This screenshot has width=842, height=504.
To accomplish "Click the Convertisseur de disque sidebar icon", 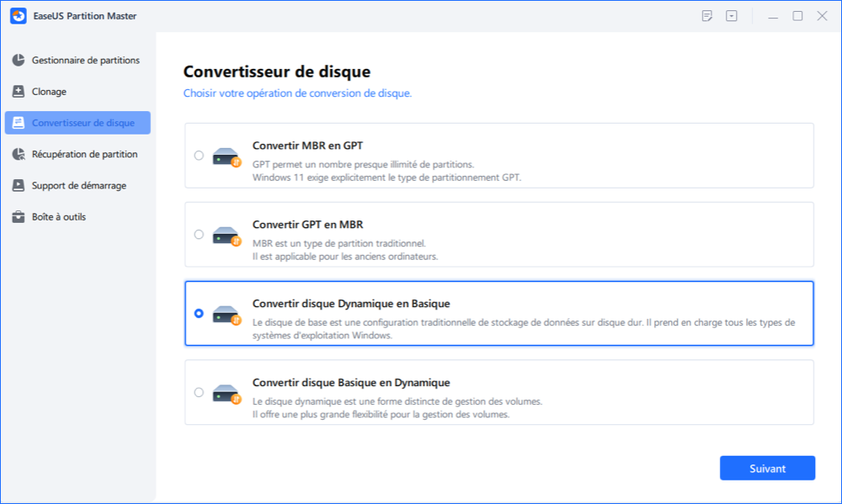I will (18, 123).
